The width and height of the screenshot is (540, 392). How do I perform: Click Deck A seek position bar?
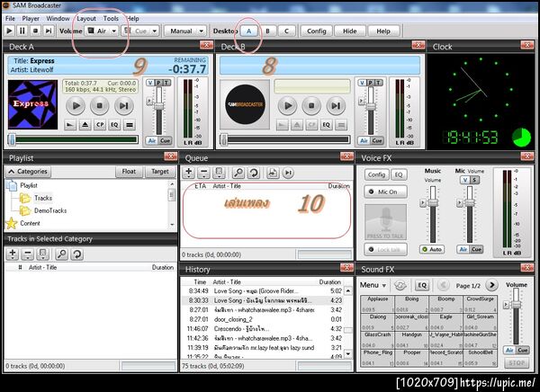(x=73, y=139)
